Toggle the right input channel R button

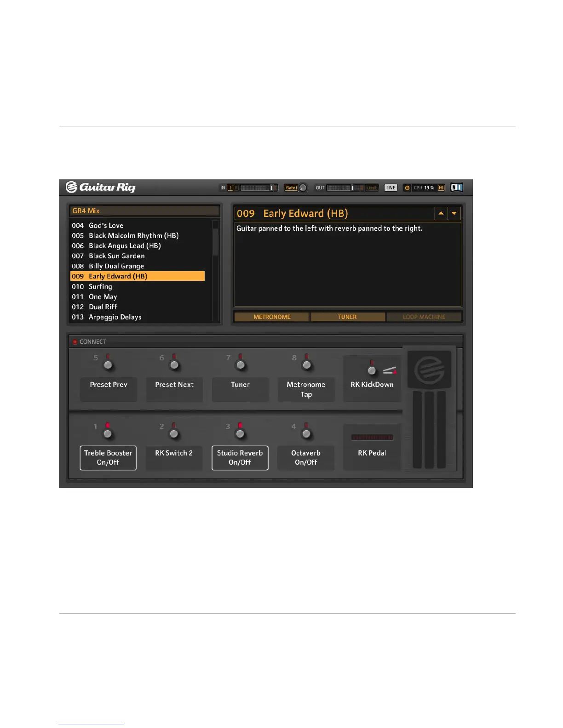point(236,188)
